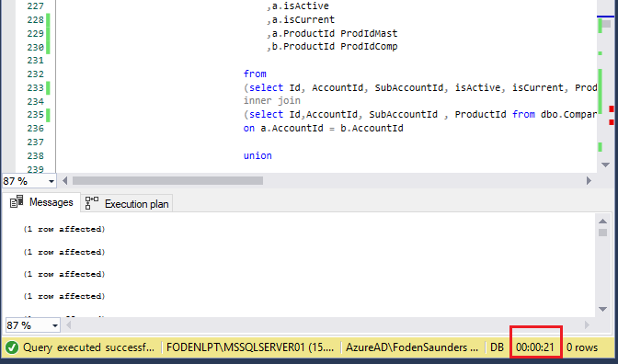The width and height of the screenshot is (618, 364).
Task: Open the messages pane 87 % zoom dropdown
Action: [x=55, y=325]
